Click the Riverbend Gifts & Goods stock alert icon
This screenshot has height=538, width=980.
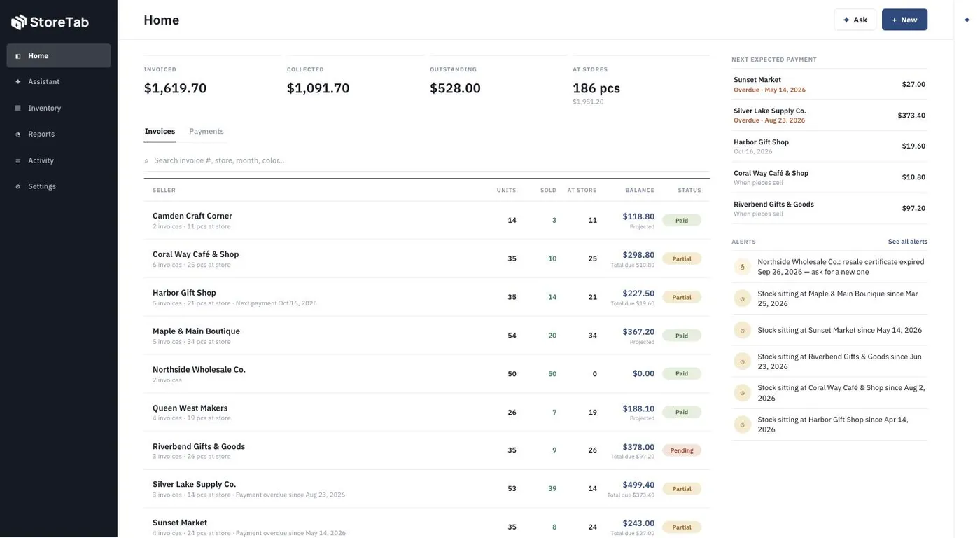[743, 361]
